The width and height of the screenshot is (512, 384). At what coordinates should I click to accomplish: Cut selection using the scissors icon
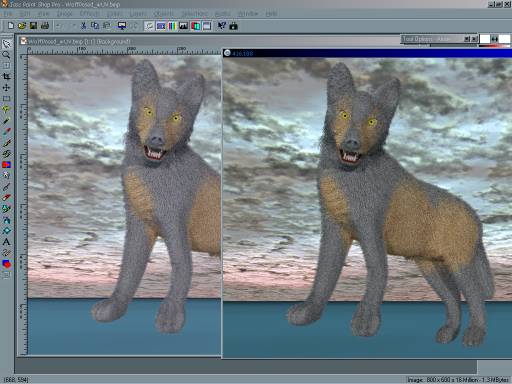click(83, 26)
